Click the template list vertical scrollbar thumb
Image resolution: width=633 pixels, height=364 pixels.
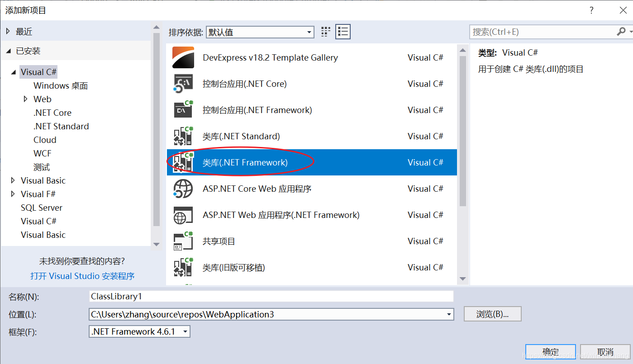tap(462, 131)
